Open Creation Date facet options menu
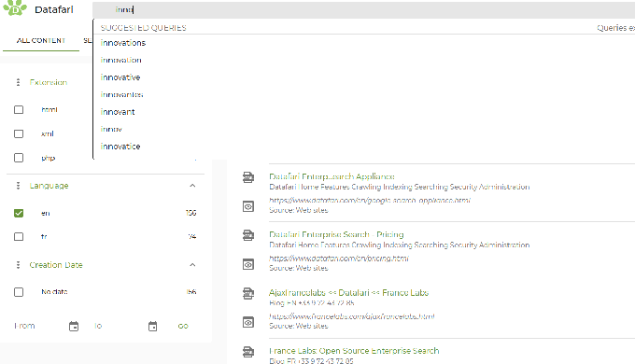The image size is (635, 364). pyautogui.click(x=18, y=265)
